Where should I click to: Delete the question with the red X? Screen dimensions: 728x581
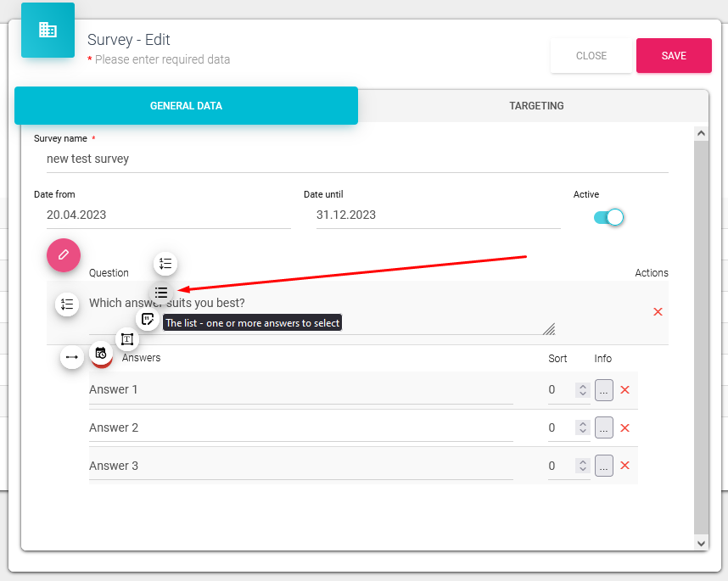(658, 312)
